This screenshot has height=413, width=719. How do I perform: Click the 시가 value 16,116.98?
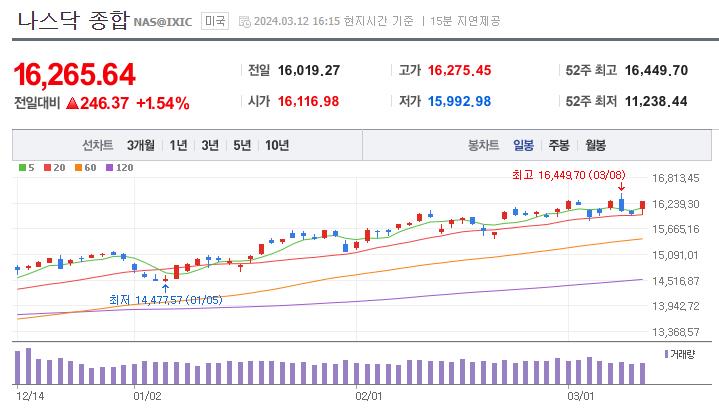coord(309,101)
